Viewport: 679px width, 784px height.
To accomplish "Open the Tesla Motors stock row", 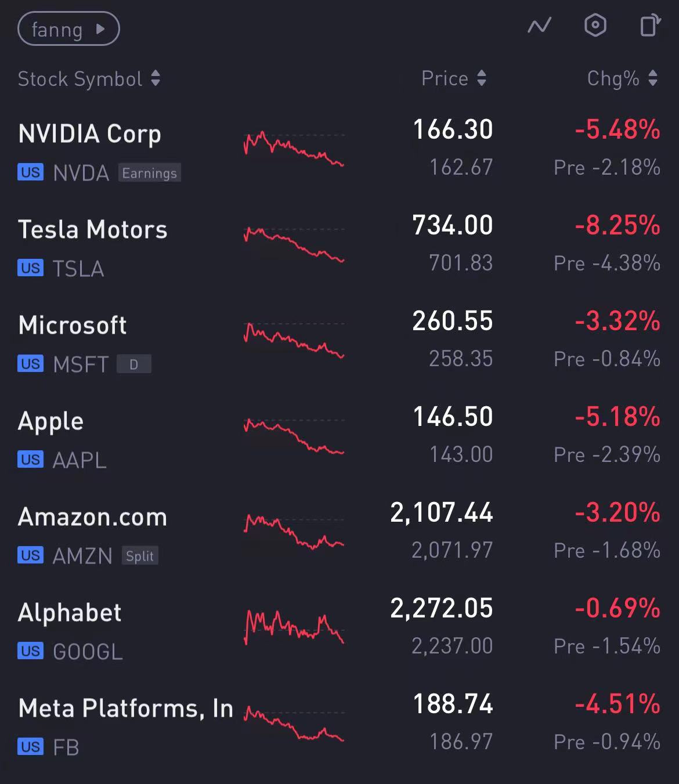I will pos(93,230).
